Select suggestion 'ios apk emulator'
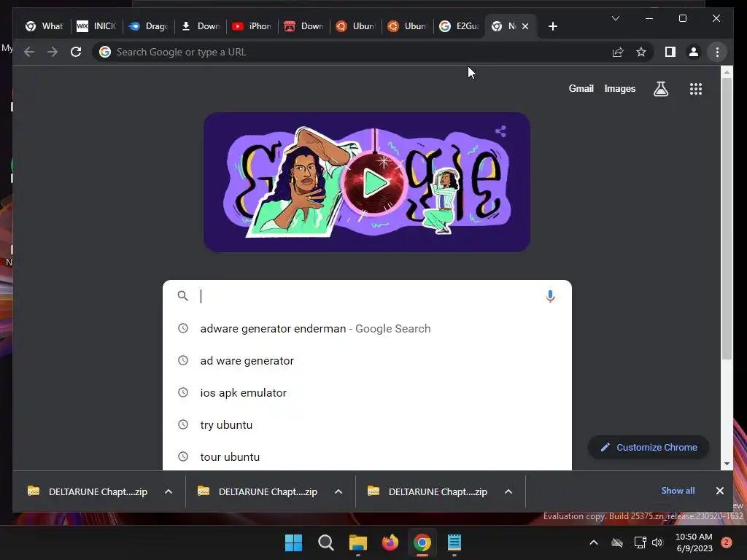 (367, 393)
